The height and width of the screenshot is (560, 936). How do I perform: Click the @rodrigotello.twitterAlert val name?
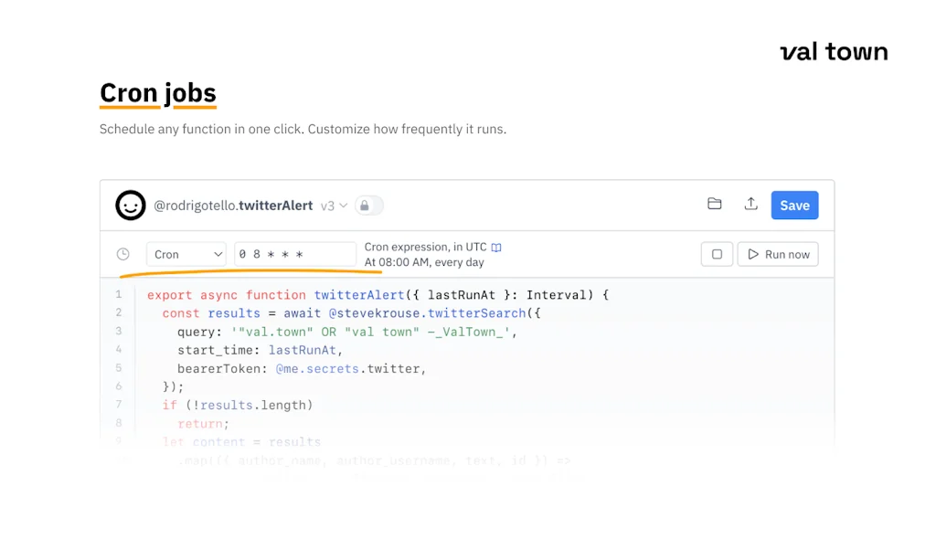click(x=233, y=206)
